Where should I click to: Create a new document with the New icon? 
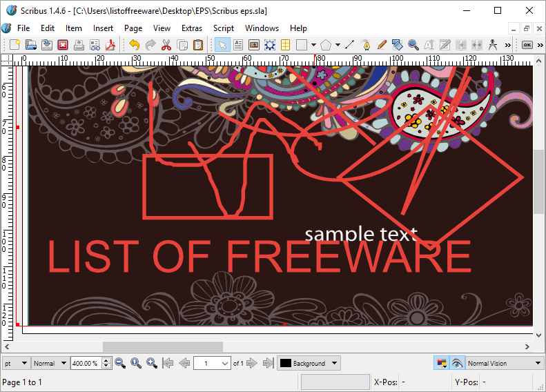tap(14, 45)
